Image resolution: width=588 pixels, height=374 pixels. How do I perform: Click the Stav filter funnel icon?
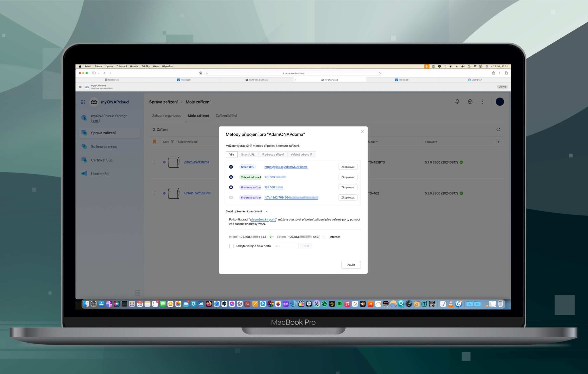point(172,142)
